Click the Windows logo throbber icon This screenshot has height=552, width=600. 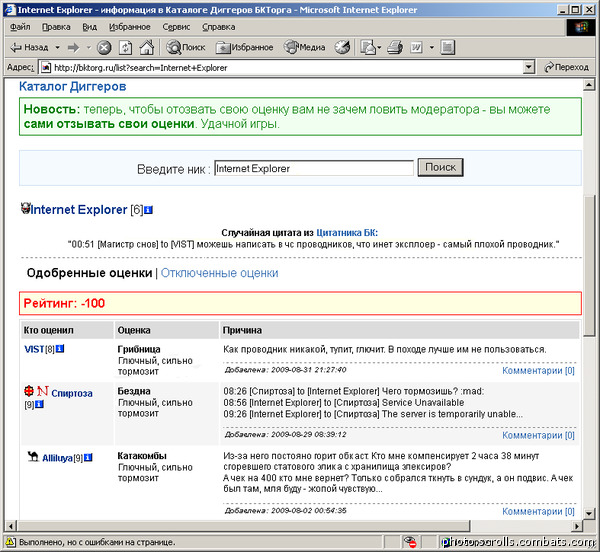[x=580, y=27]
